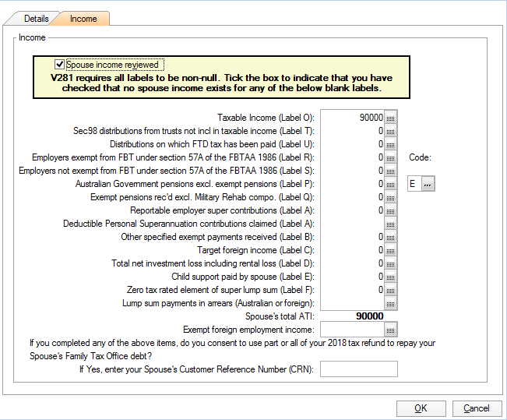
Task: Switch to the Details tab
Action: click(x=36, y=18)
